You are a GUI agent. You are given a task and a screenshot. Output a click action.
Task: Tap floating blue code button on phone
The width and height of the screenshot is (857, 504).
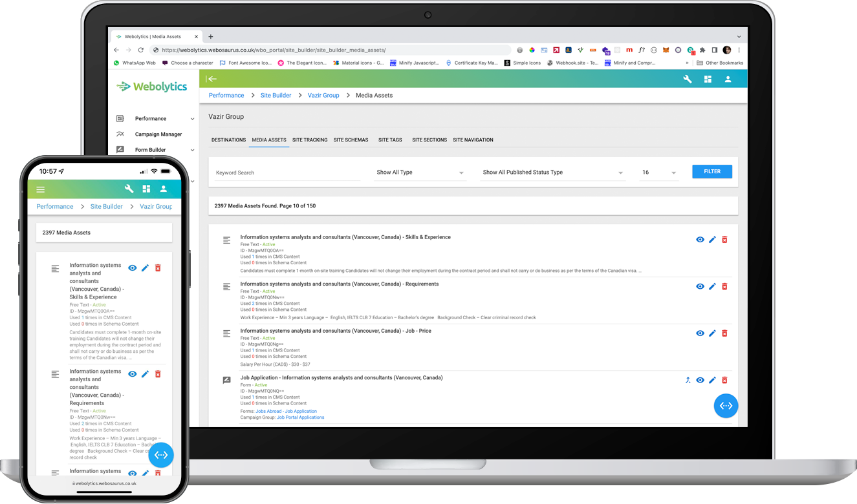click(161, 455)
